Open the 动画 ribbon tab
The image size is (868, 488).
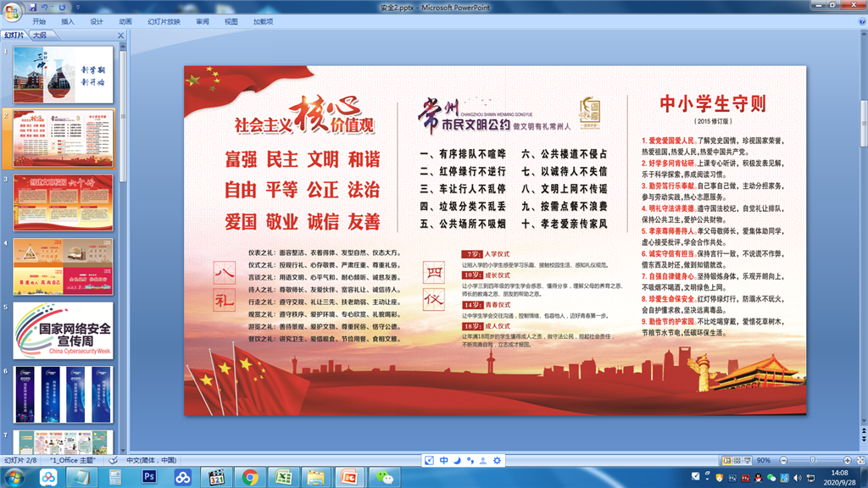(x=125, y=21)
